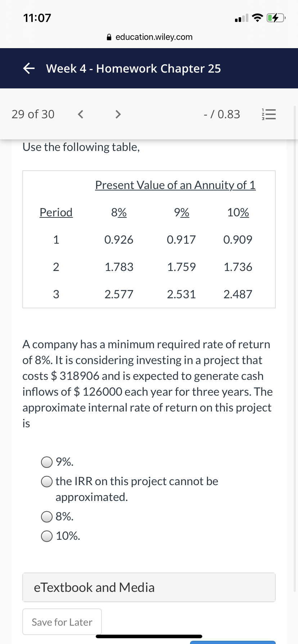
Task: Open the question list icon
Action: click(x=268, y=114)
